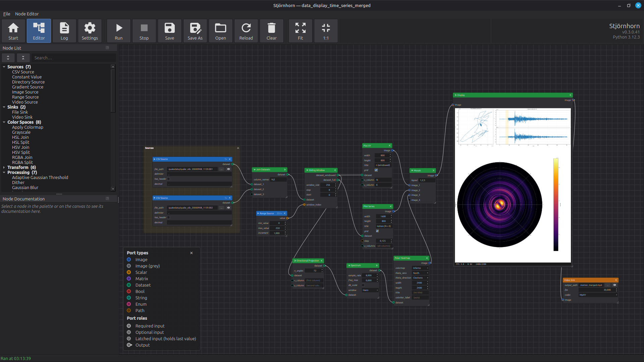Remove the Video Sink node
The image size is (644, 362).
pos(616,280)
